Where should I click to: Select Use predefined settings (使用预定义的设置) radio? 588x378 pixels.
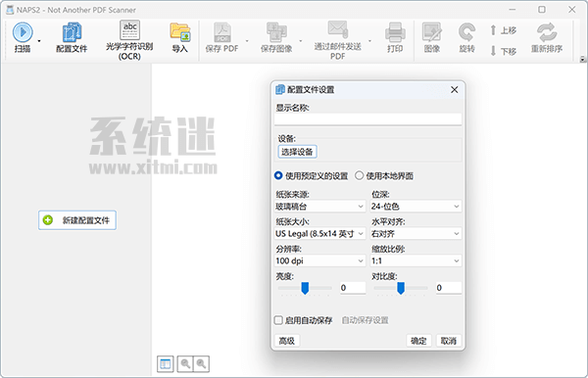[x=278, y=175]
